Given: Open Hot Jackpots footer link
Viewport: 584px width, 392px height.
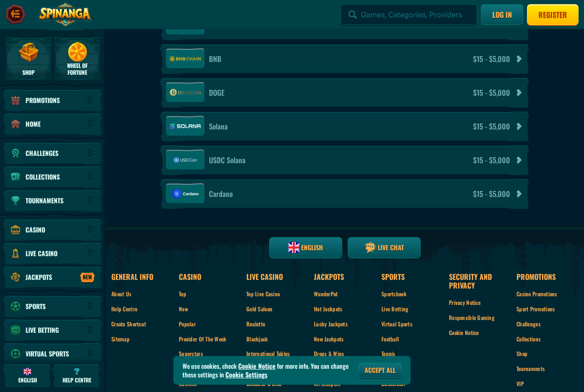Looking at the screenshot, I should [328, 309].
